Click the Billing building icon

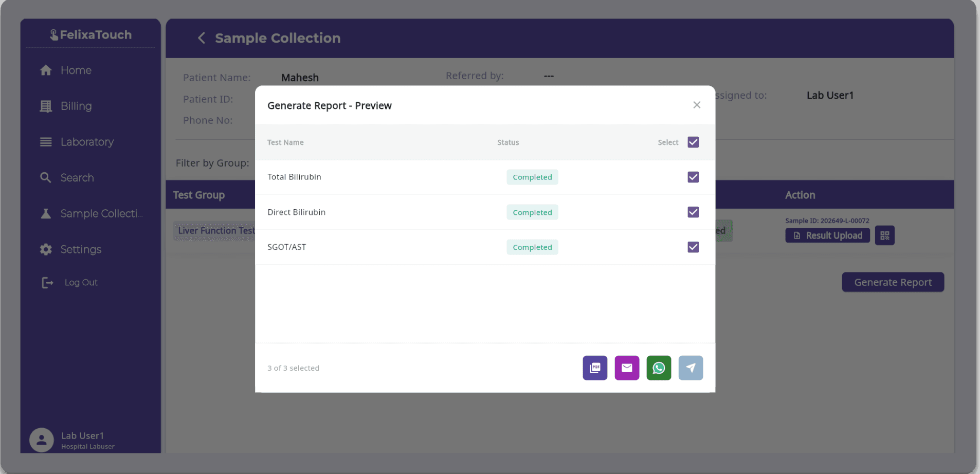click(46, 106)
